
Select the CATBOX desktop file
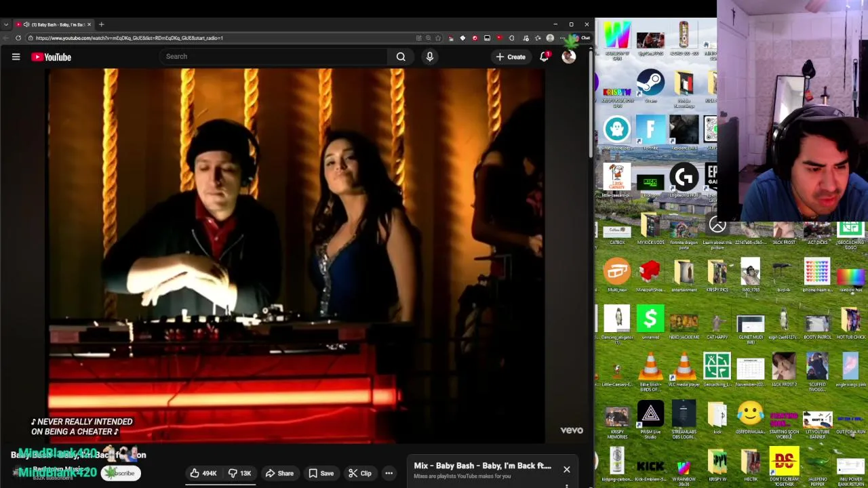tap(616, 232)
